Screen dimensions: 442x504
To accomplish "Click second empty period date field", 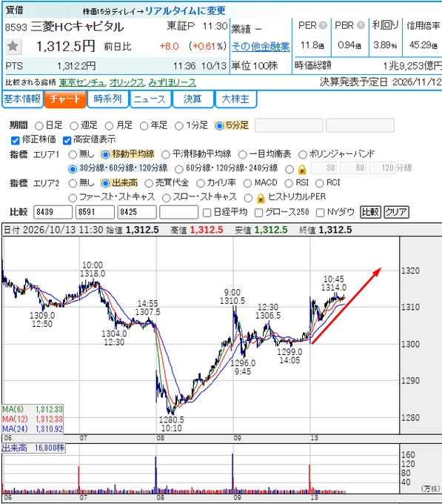I will (x=360, y=125).
